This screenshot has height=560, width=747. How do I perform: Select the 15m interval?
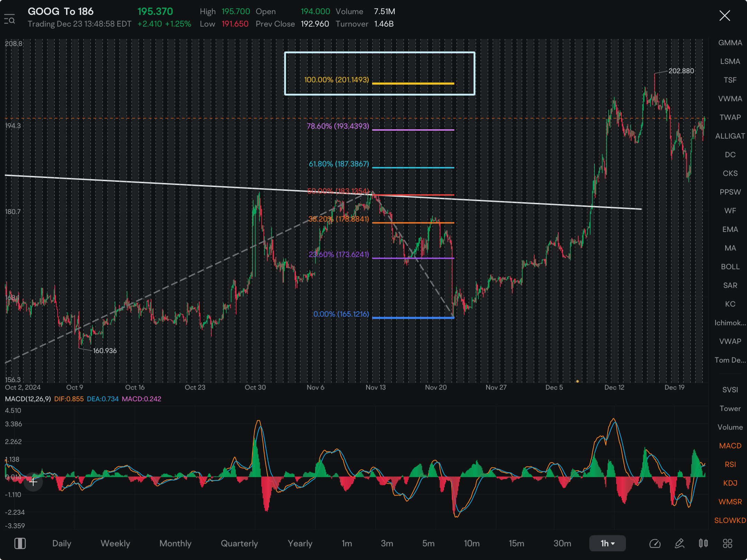click(516, 543)
